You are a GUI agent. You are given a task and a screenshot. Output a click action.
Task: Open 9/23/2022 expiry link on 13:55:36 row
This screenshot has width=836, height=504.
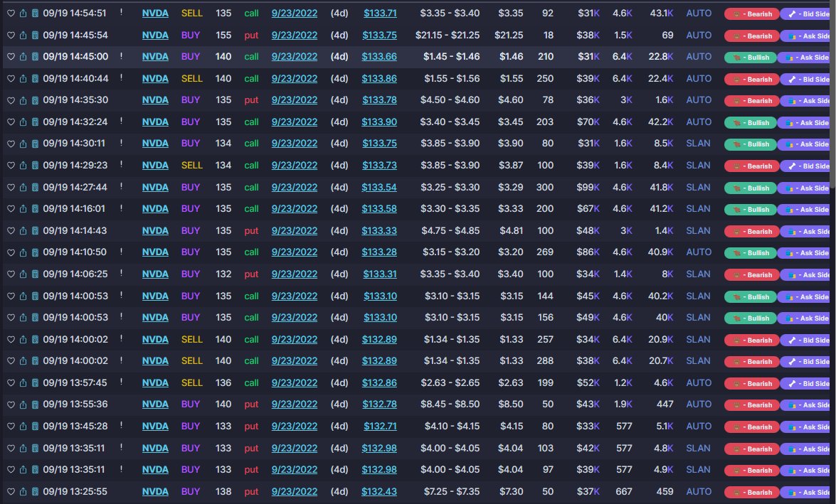pyautogui.click(x=295, y=404)
